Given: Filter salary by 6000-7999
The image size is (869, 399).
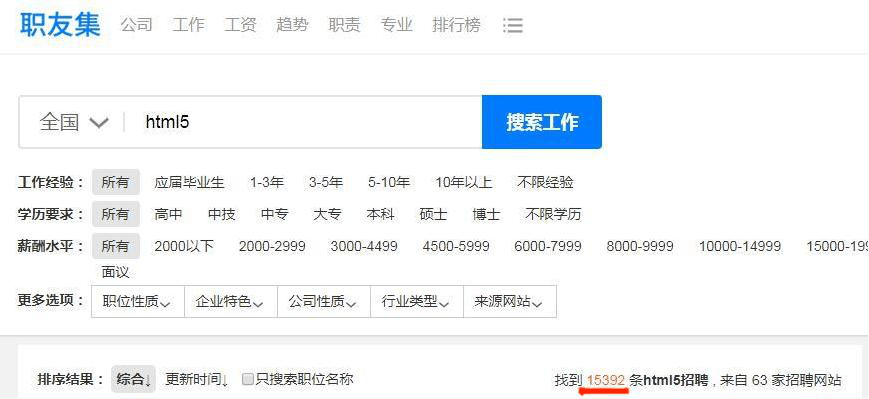Looking at the screenshot, I should coord(548,247).
